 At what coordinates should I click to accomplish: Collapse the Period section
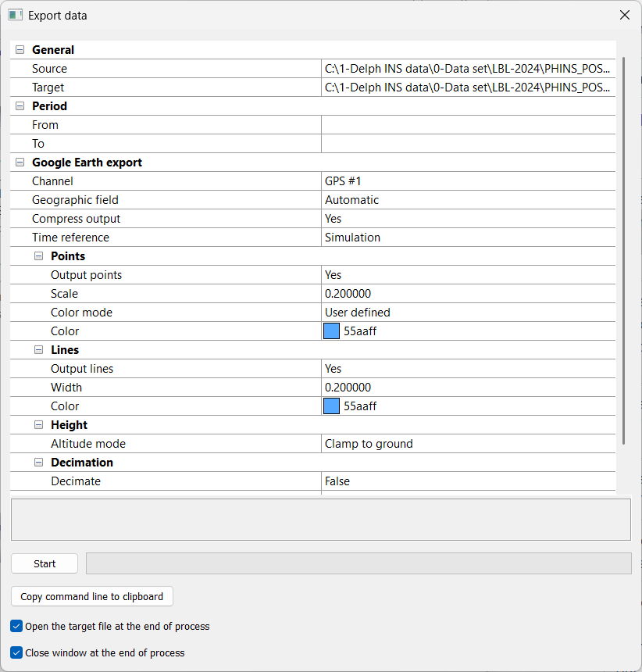pyautogui.click(x=20, y=106)
